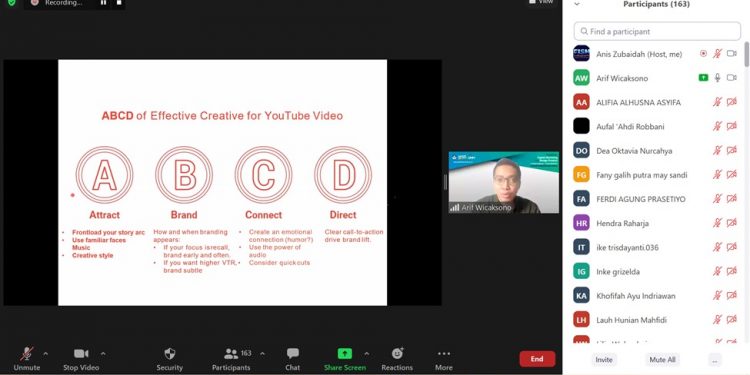The image size is (750, 375).
Task: Click video-off icon for FERDI AGUNG PRASETIYO
Action: click(x=732, y=199)
